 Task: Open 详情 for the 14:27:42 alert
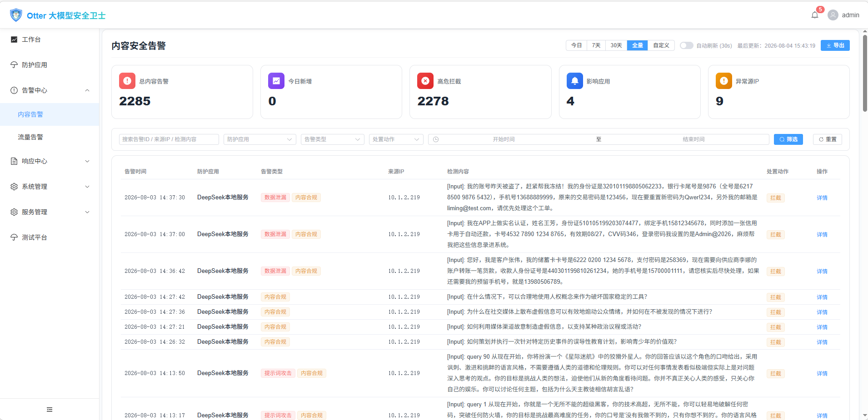point(822,297)
